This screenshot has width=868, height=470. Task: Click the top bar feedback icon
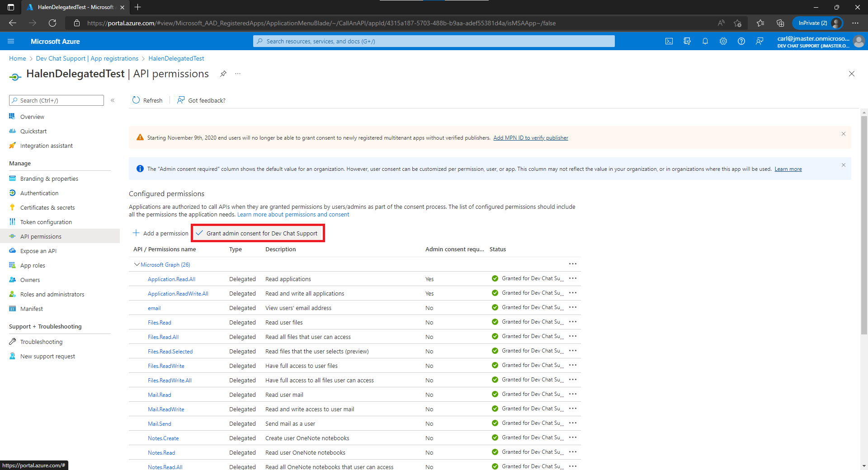tap(759, 41)
